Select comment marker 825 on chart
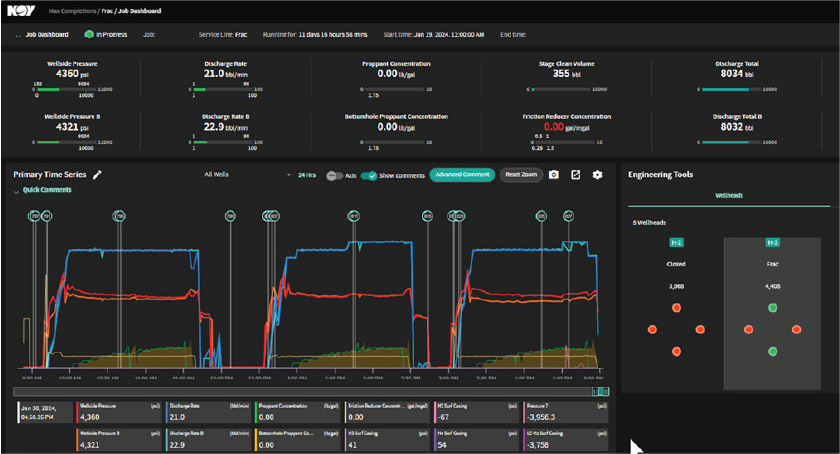The height and width of the screenshot is (454, 840). click(x=541, y=216)
